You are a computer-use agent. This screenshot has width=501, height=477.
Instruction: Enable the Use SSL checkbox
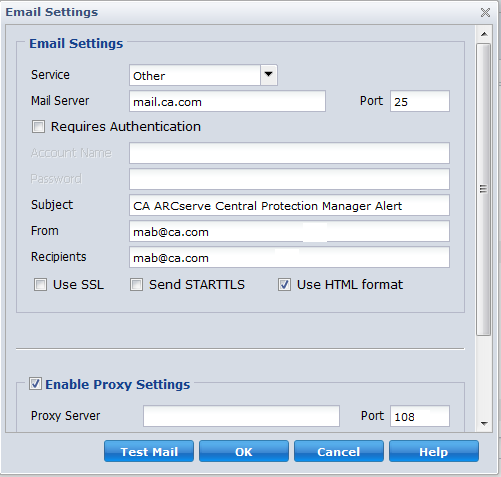[40, 285]
